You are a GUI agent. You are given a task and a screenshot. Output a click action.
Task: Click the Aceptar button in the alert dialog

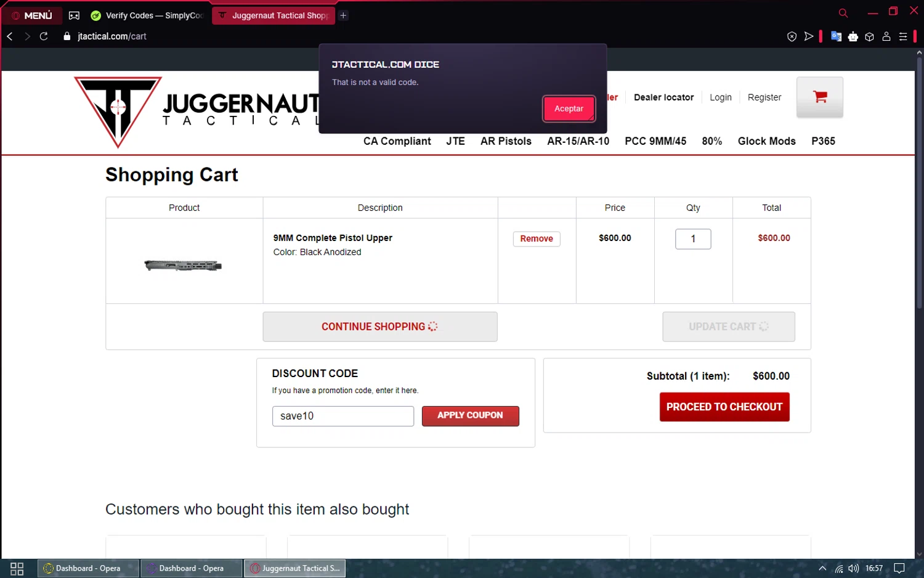[569, 108]
